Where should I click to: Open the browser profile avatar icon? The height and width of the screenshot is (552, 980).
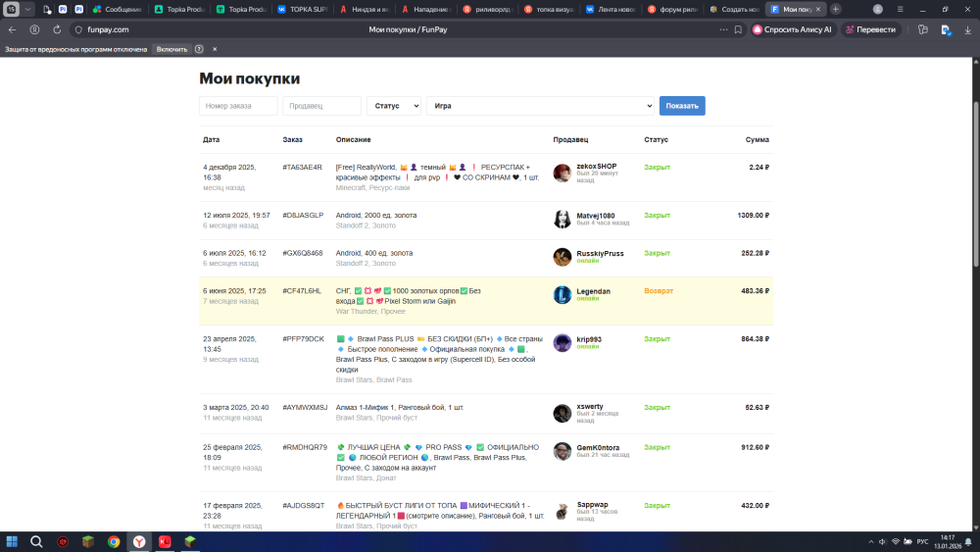click(x=877, y=10)
